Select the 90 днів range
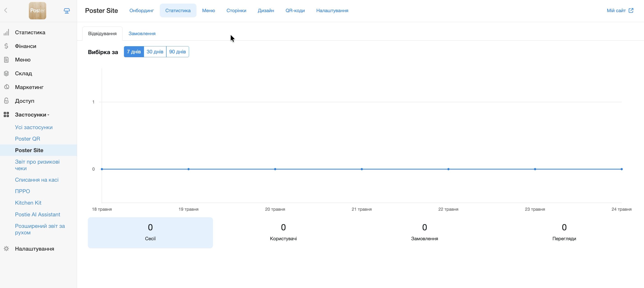The width and height of the screenshot is (644, 288). [178, 52]
